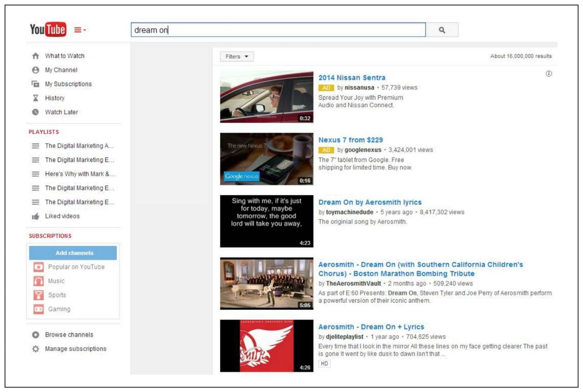This screenshot has height=392, width=583.
Task: Open Watch Later list
Action: click(61, 112)
